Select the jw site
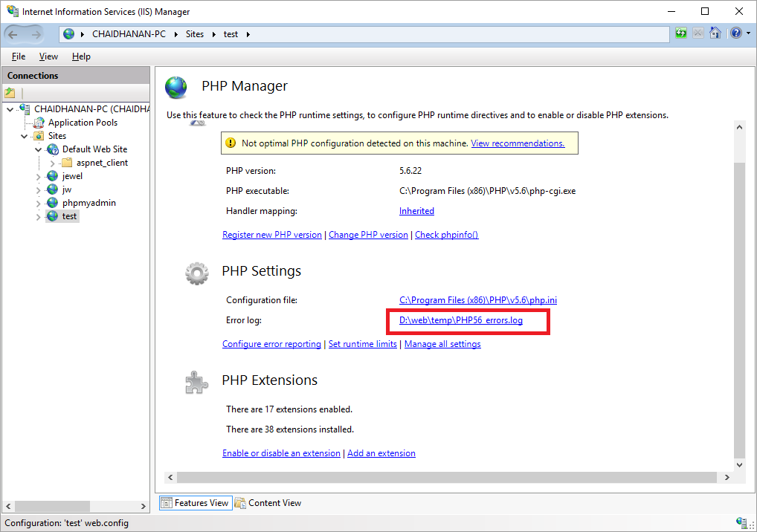 click(67, 189)
